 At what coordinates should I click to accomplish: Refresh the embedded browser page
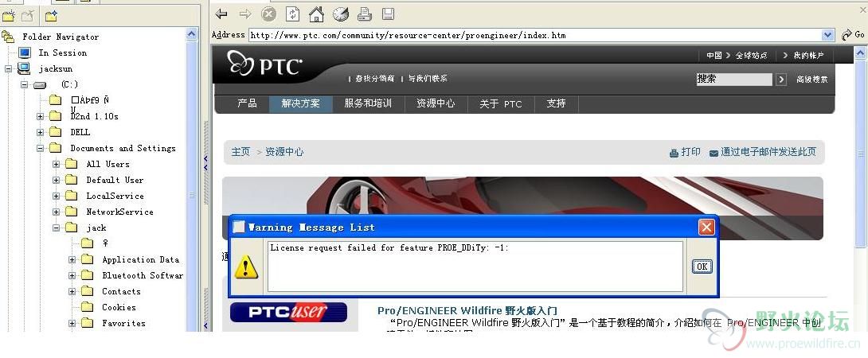[x=293, y=14]
